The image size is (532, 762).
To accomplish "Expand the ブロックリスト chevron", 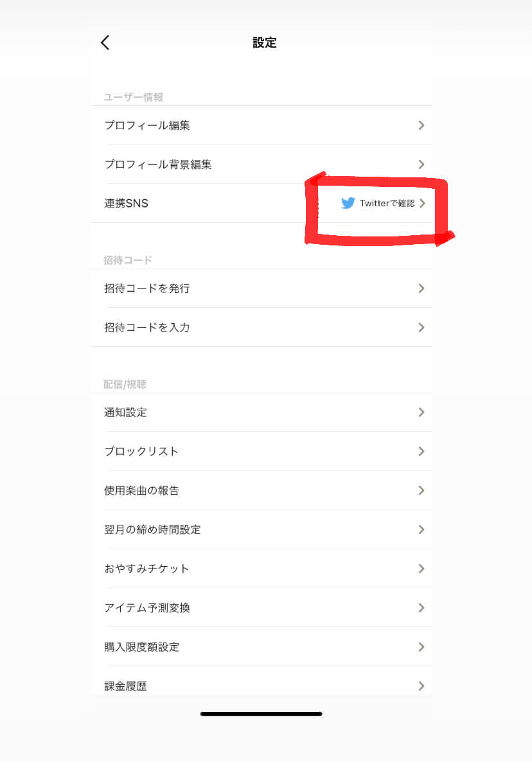I will (421, 451).
